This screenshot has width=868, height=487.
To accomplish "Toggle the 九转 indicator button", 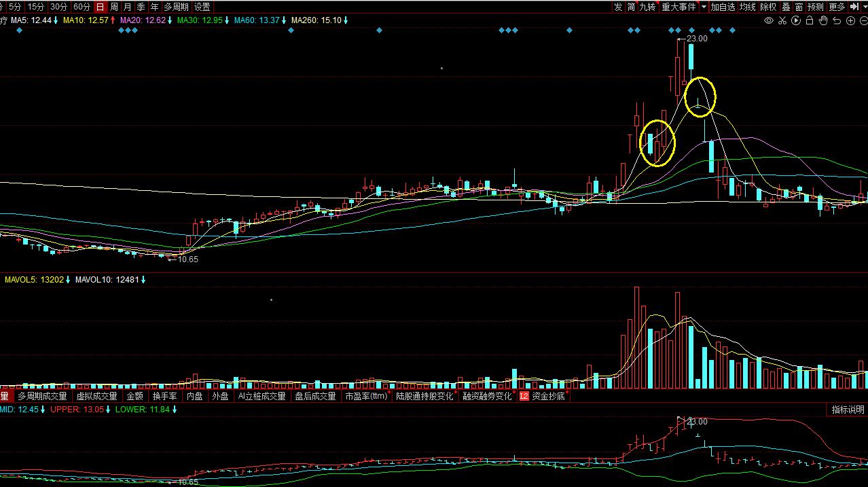I will tap(648, 7).
